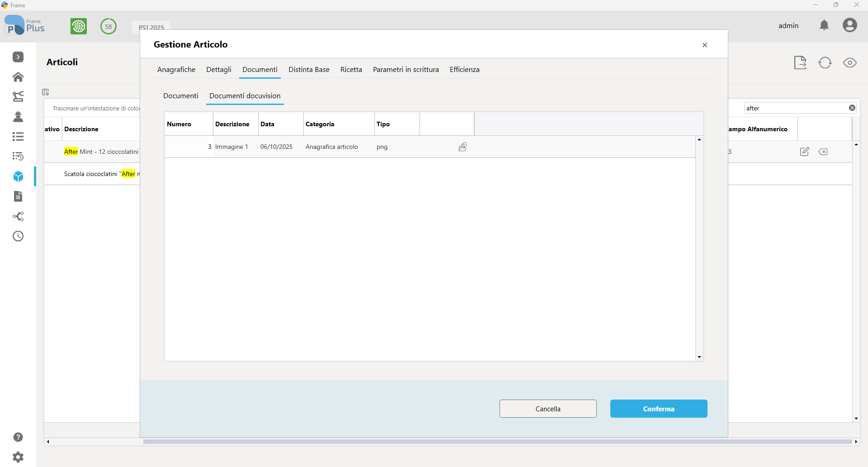Expand the sidebar with arrow button
The width and height of the screenshot is (868, 467).
coord(18,57)
